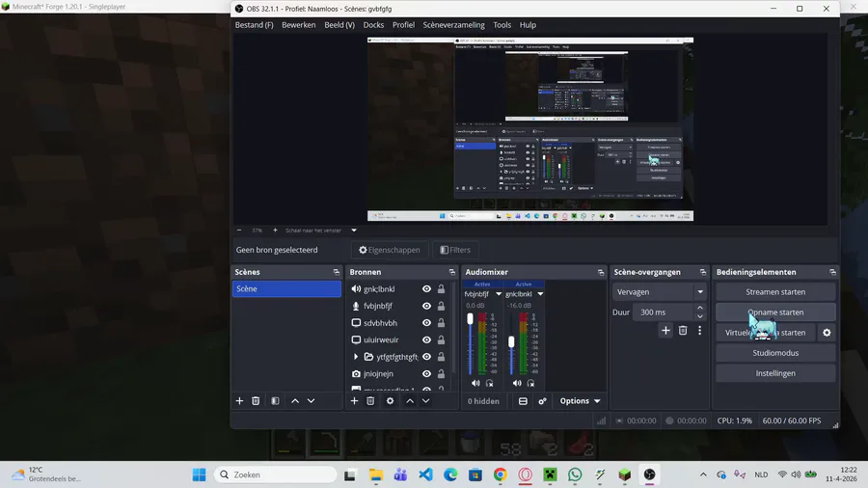This screenshot has width=868, height=488.
Task: Pop out the Bedieningselementen dock
Action: [832, 272]
